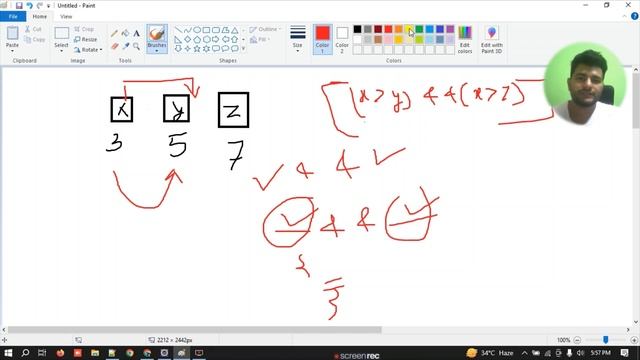Click the Redo arrow in title bar
Image resolution: width=640 pixels, height=360 pixels.
pyautogui.click(x=40, y=6)
